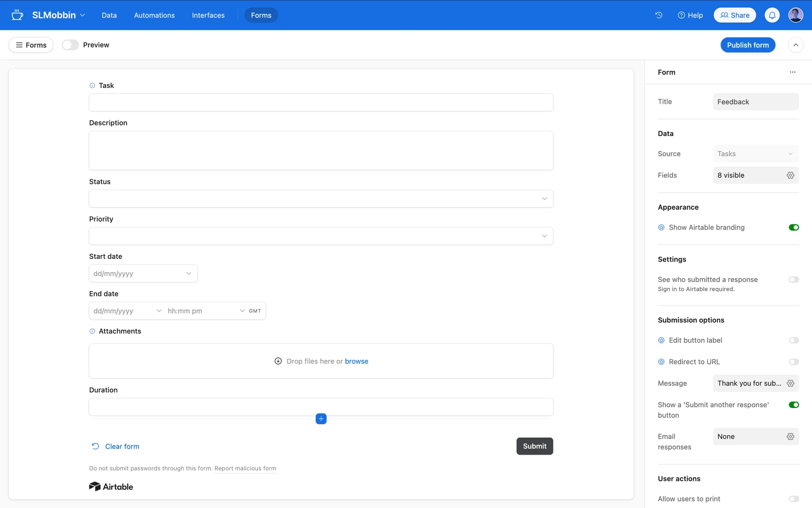Click the blue plus add-field button
The image size is (812, 508).
click(321, 419)
